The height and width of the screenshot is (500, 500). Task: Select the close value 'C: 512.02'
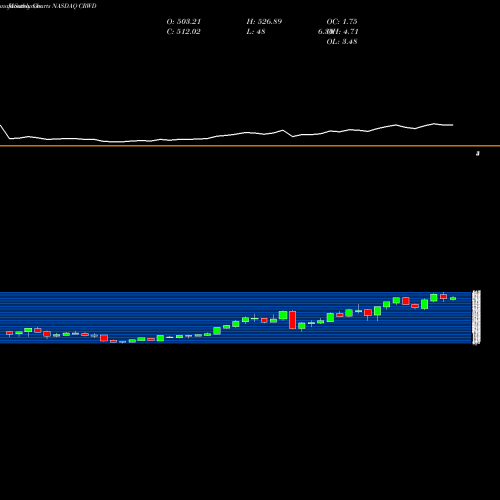tap(184, 32)
